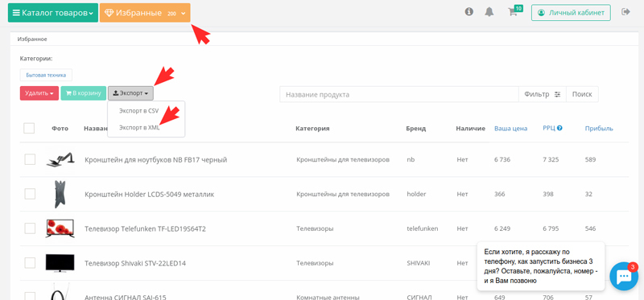Choose Экспорт в XML
The image size is (644, 300).
(x=138, y=128)
